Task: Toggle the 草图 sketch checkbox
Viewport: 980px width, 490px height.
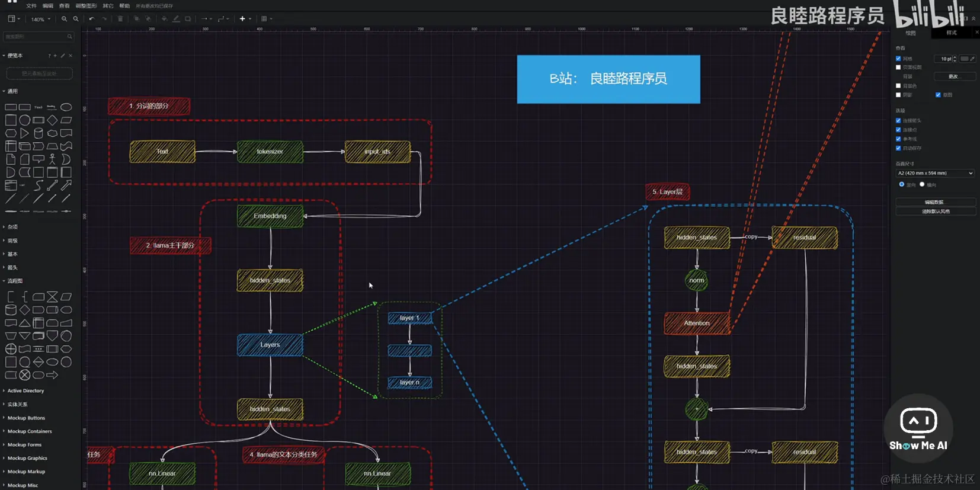Action: (938, 95)
